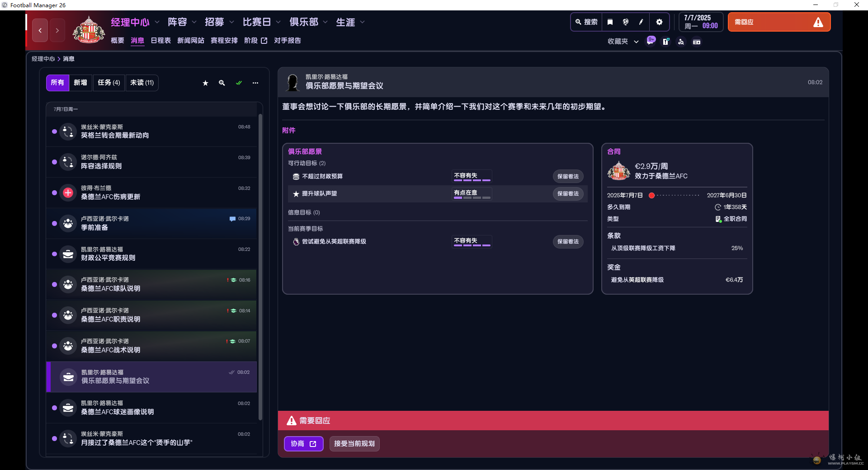Click the 协商 button to negotiate
The image size is (868, 470).
303,444
